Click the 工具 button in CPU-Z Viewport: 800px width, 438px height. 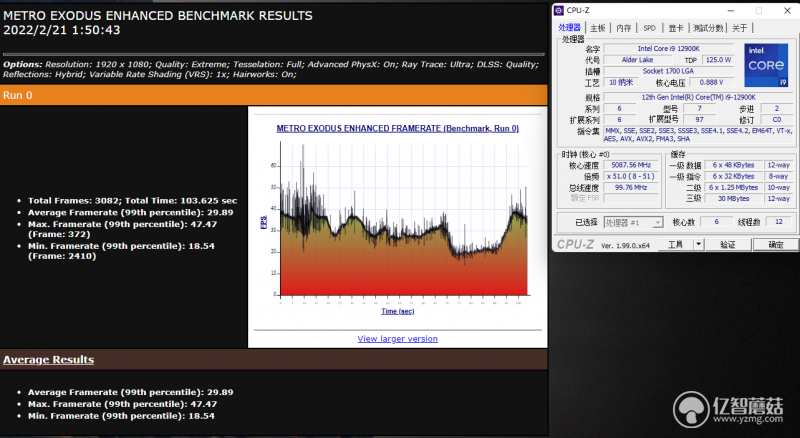click(676, 245)
